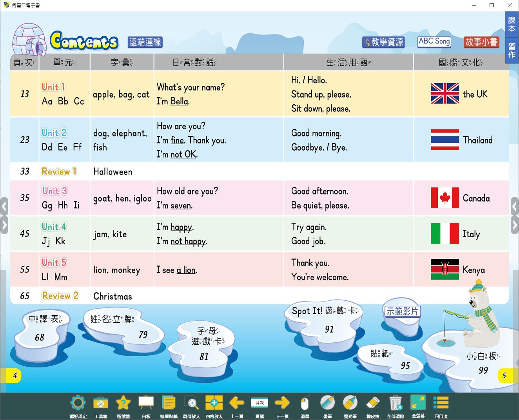Open the 遠端連線 remote connection button
Image resolution: width=519 pixels, height=420 pixels.
coord(145,42)
